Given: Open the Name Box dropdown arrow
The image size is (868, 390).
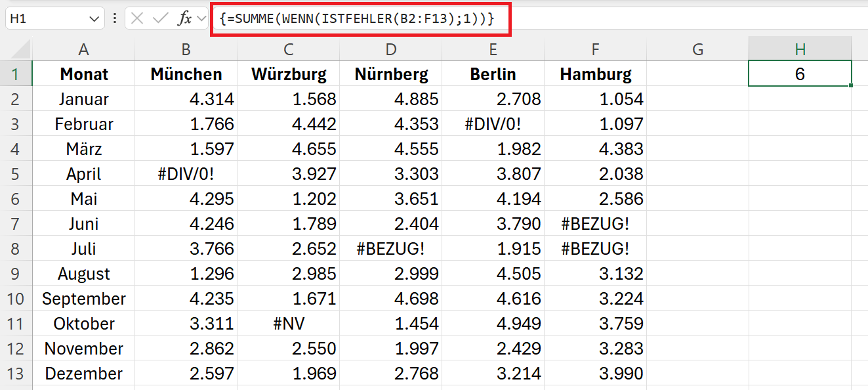Looking at the screenshot, I should tap(93, 19).
